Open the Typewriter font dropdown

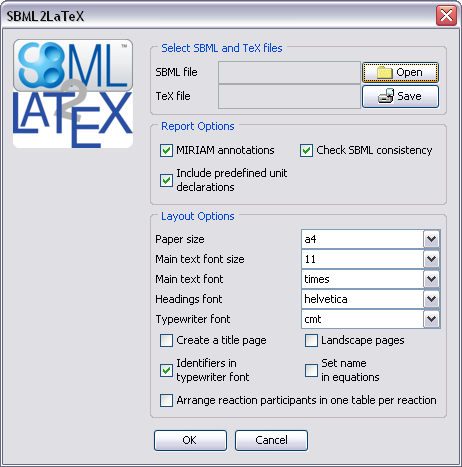tap(431, 319)
